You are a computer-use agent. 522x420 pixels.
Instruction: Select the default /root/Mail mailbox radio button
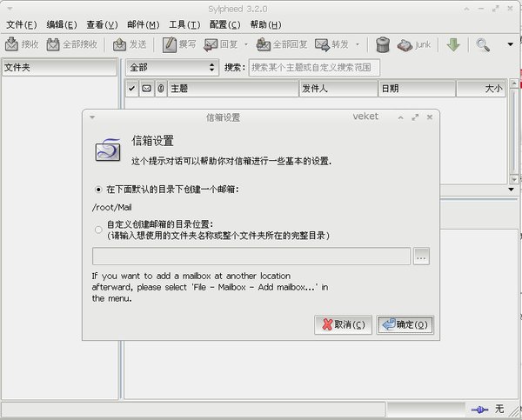[x=98, y=190]
